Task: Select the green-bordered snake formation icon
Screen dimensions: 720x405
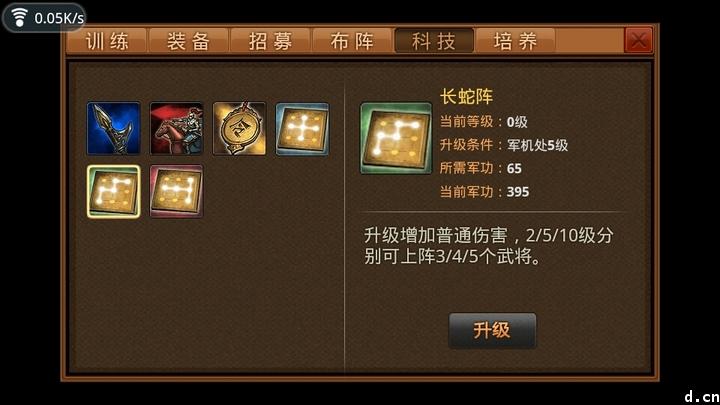Action: [x=113, y=191]
